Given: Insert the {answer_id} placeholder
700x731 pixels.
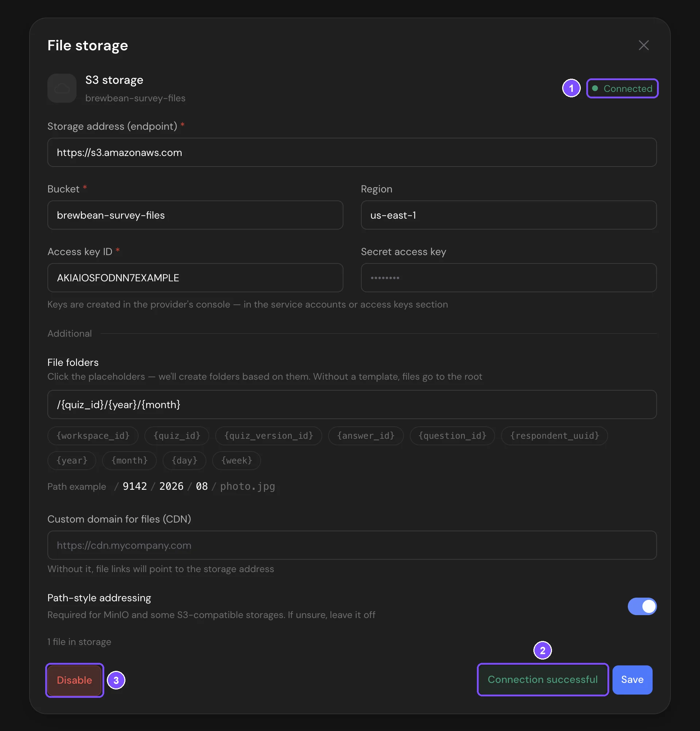Looking at the screenshot, I should tap(366, 435).
